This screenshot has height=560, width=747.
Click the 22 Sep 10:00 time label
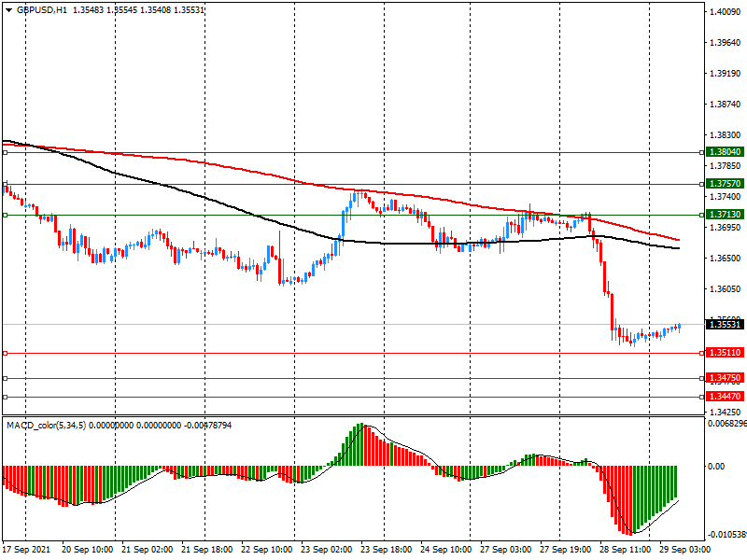267,549
